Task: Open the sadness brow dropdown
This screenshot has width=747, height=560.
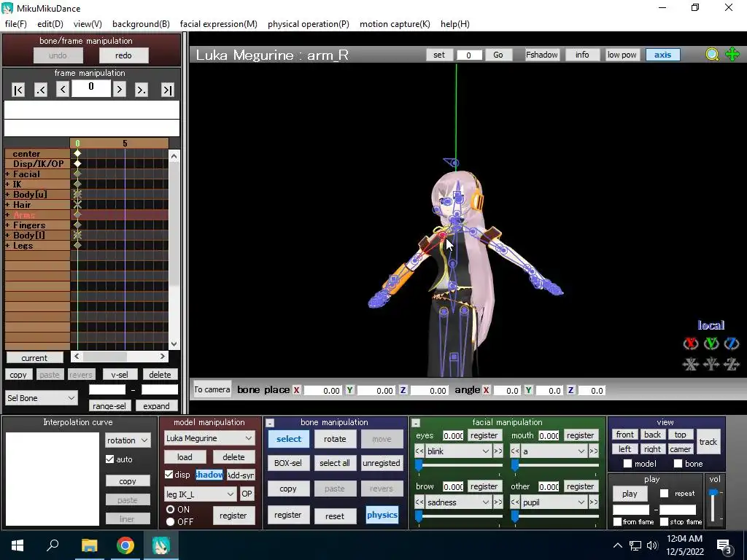Action: coord(458,502)
